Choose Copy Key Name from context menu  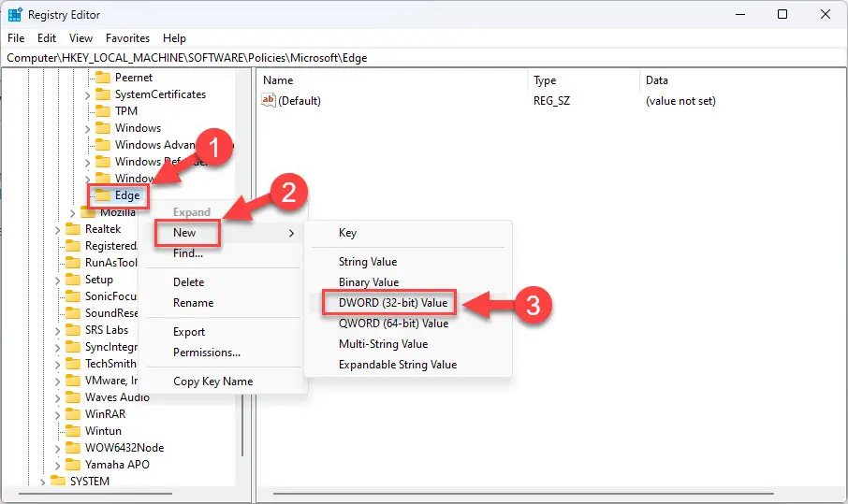tap(224, 382)
